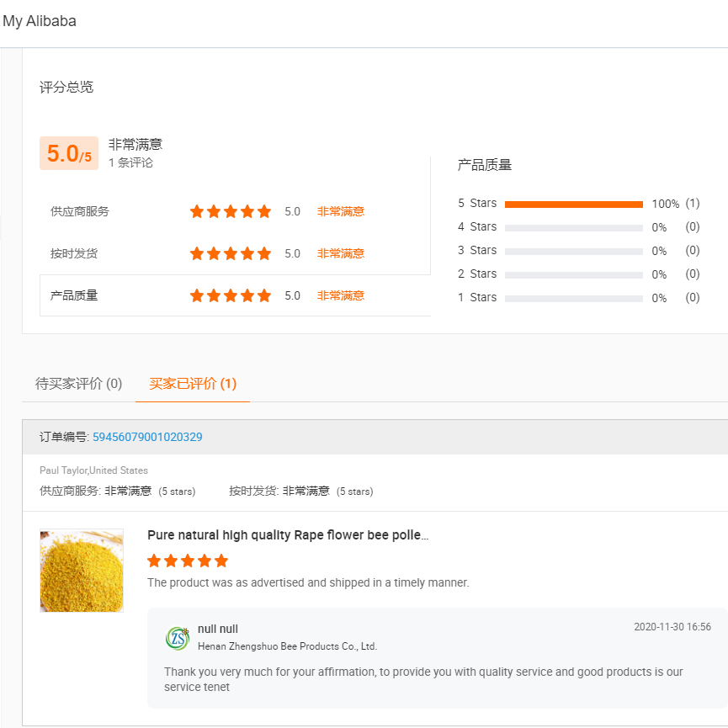Select the 产品质量 rating row

(74, 295)
